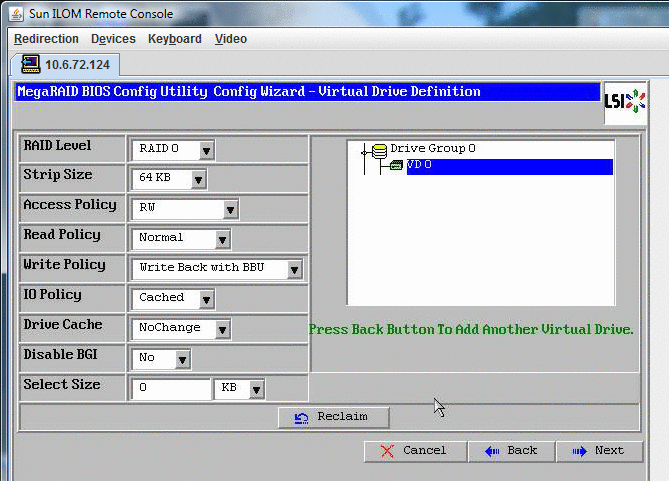Click the IO Policy label
Viewport: 669px width, 481px height.
[52, 294]
